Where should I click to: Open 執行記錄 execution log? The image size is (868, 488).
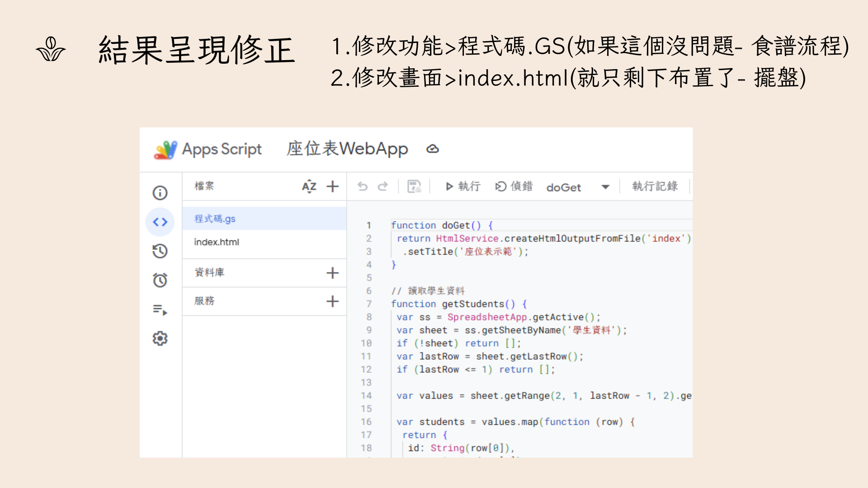(655, 186)
